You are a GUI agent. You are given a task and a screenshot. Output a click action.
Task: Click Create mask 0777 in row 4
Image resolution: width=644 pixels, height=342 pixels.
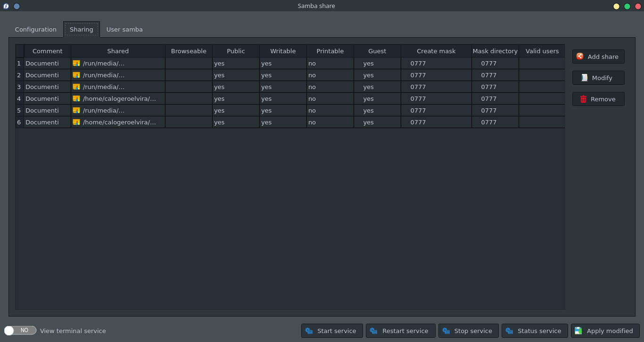pyautogui.click(x=436, y=98)
